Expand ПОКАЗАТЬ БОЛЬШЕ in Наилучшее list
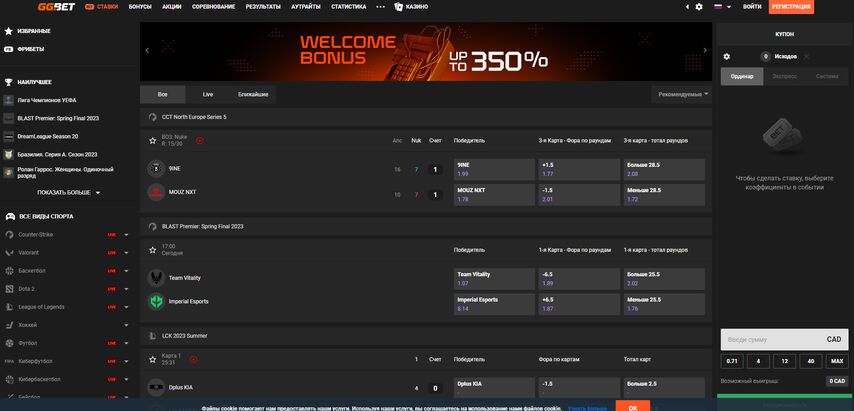Screen dimensions: 854x411 click(x=69, y=193)
